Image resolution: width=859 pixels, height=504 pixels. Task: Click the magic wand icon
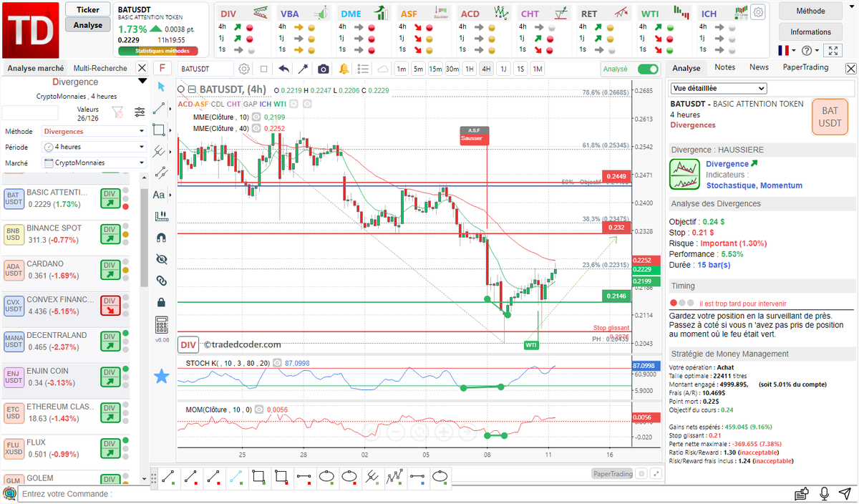click(x=304, y=69)
